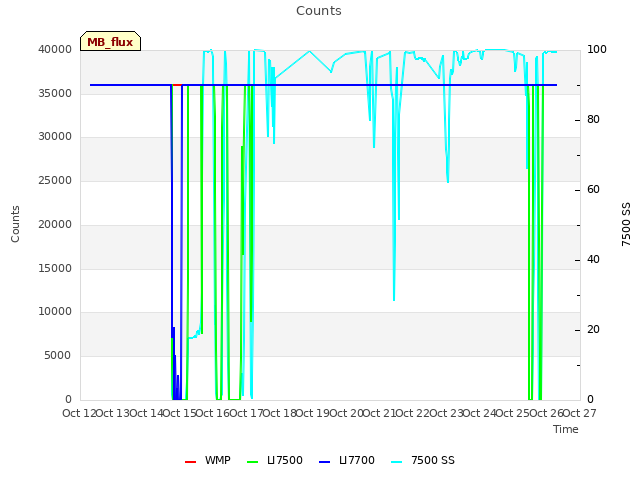This screenshot has height=480, width=640.
Task: Toggle the WMP legend entry
Action: (x=208, y=460)
